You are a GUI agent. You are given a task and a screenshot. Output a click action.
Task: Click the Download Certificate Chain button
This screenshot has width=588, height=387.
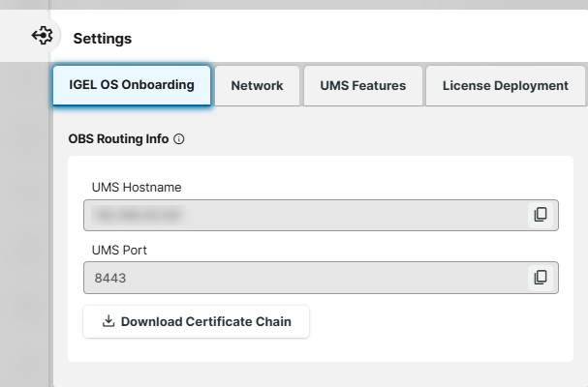pyautogui.click(x=196, y=322)
